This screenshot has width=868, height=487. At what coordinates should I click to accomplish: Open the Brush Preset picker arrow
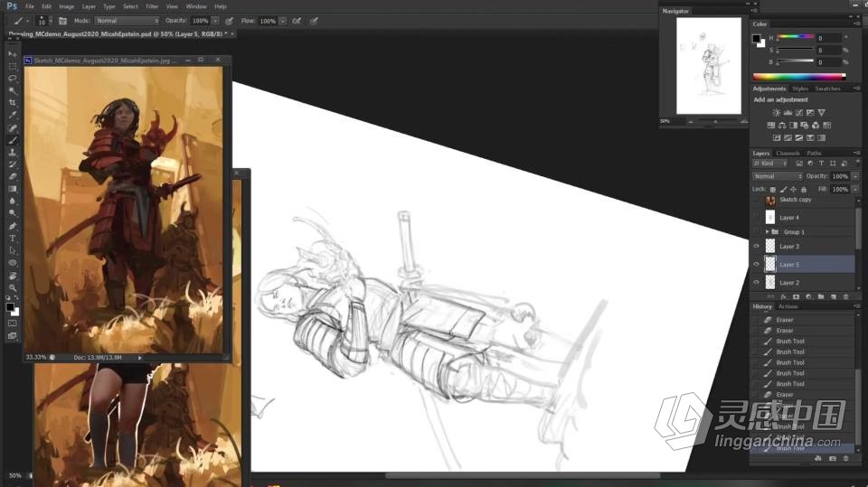pyautogui.click(x=51, y=21)
